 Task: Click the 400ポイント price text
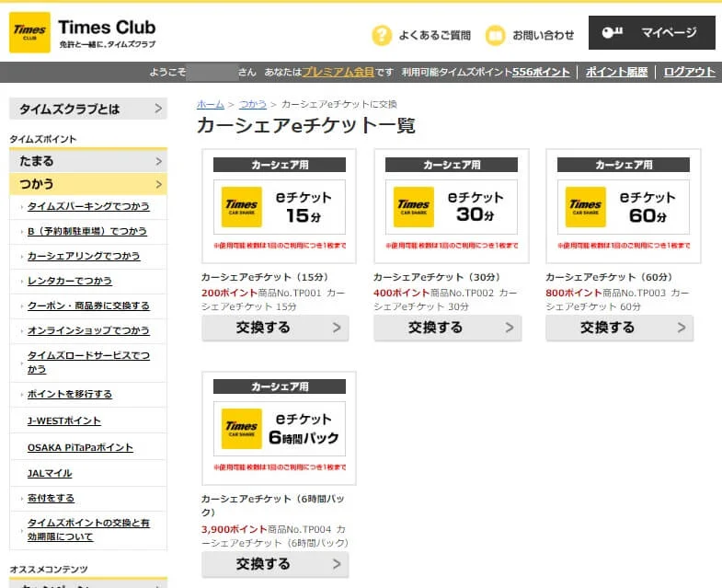click(402, 293)
